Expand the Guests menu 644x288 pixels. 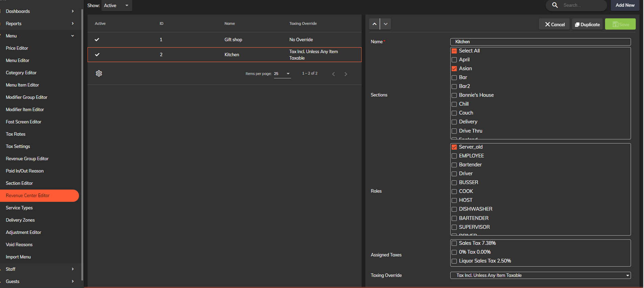click(x=40, y=281)
